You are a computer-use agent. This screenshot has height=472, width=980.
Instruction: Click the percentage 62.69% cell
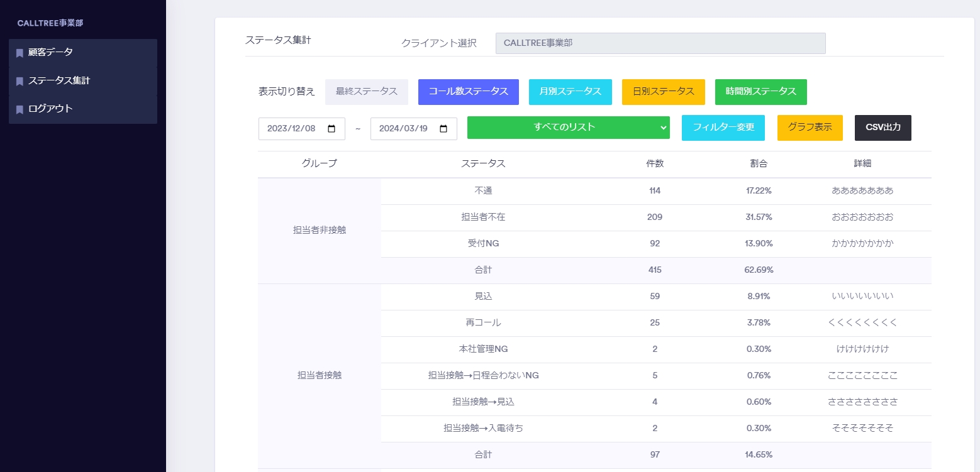(x=759, y=270)
